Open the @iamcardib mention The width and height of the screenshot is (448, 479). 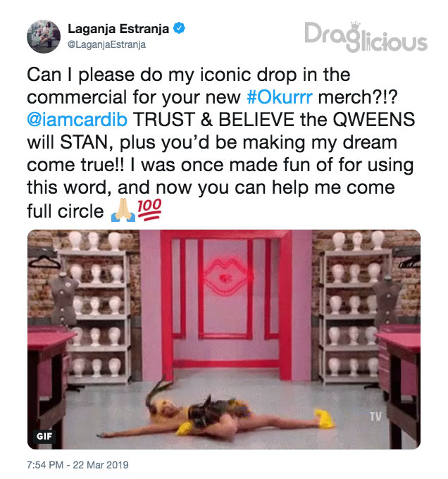pyautogui.click(x=77, y=120)
